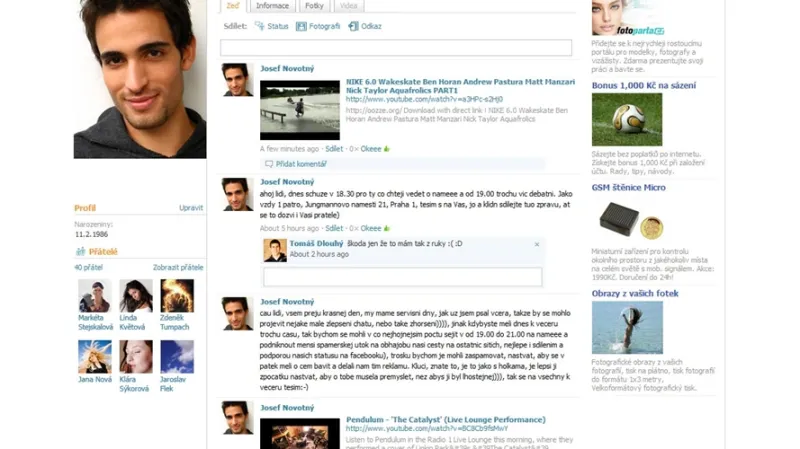Click thumbs-up icon on the NIKE video post
Viewport: 800px width, 449px height.
pyautogui.click(x=387, y=149)
